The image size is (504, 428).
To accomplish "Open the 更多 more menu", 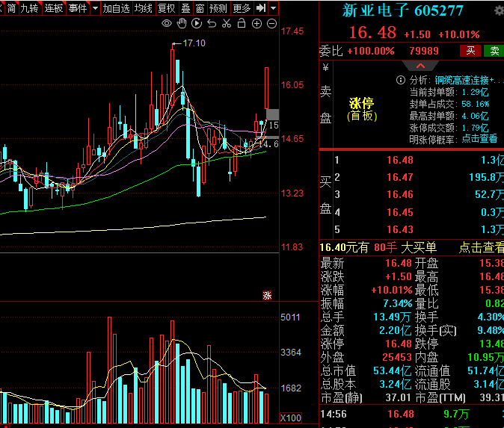I will [x=242, y=8].
